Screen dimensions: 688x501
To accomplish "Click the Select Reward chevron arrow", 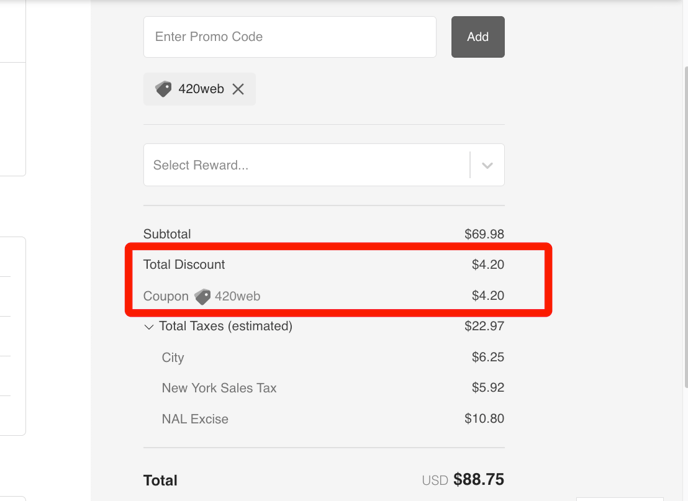I will tap(487, 165).
